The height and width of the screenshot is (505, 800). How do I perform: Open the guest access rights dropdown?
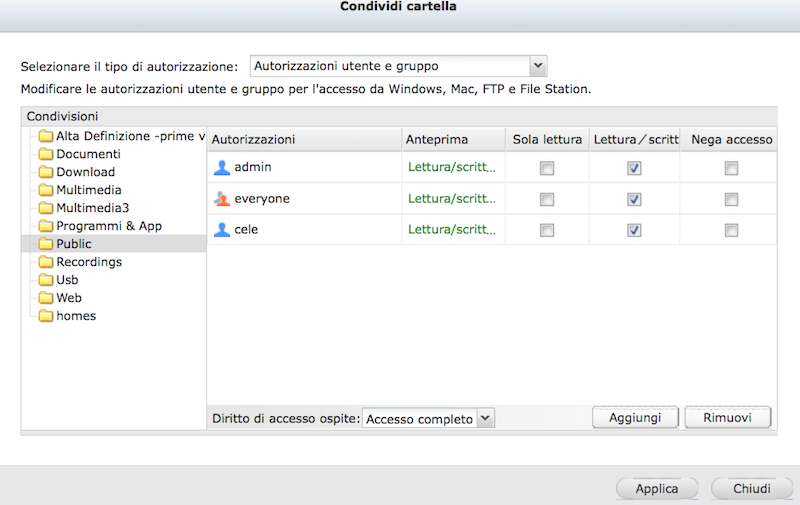click(485, 418)
